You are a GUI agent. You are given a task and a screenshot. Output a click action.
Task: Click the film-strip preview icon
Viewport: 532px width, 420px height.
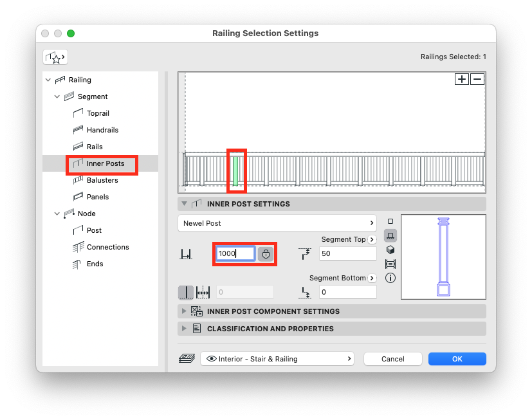(x=390, y=264)
